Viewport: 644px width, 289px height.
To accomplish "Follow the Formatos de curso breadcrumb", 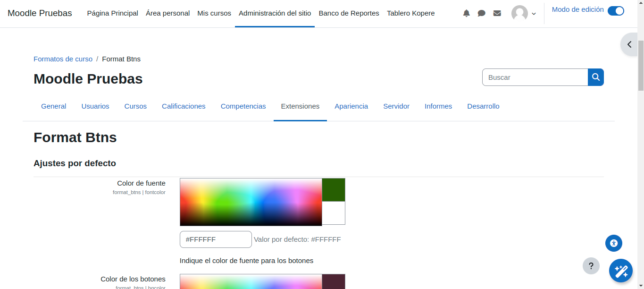I will point(63,59).
